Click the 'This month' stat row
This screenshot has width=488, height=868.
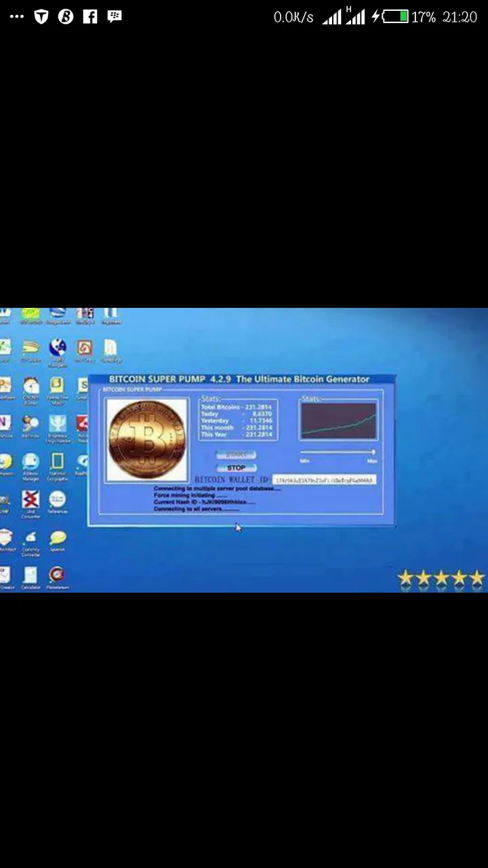pyautogui.click(x=237, y=427)
